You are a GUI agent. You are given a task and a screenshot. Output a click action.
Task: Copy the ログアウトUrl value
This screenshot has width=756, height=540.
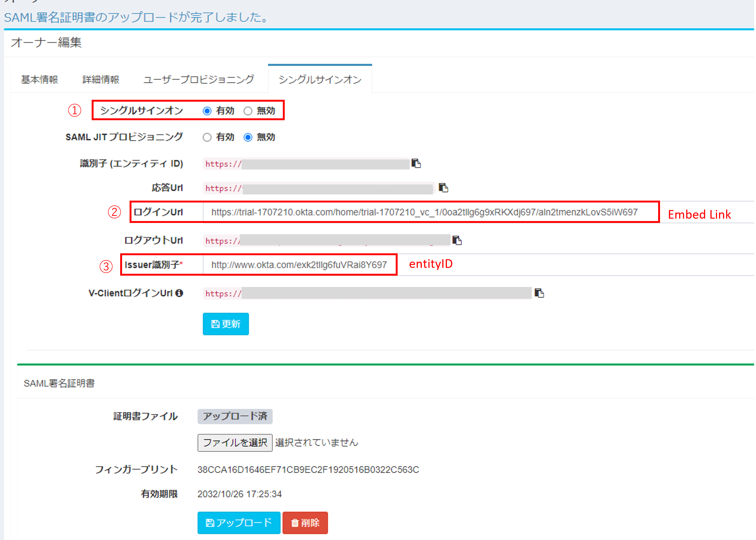(x=457, y=240)
